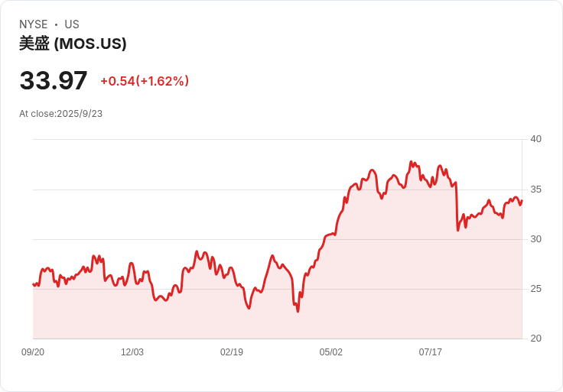563x392 pixels.
Task: Click the sharp August price drop on the line
Action: [x=457, y=206]
